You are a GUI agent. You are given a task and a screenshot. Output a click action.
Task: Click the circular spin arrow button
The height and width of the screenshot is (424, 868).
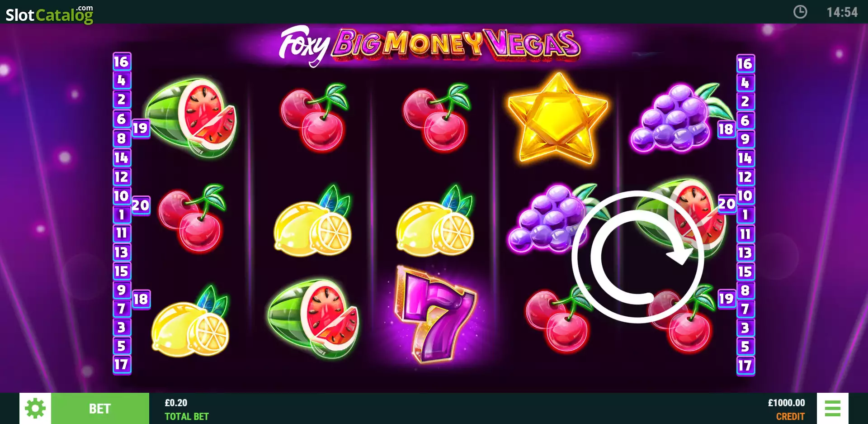638,257
